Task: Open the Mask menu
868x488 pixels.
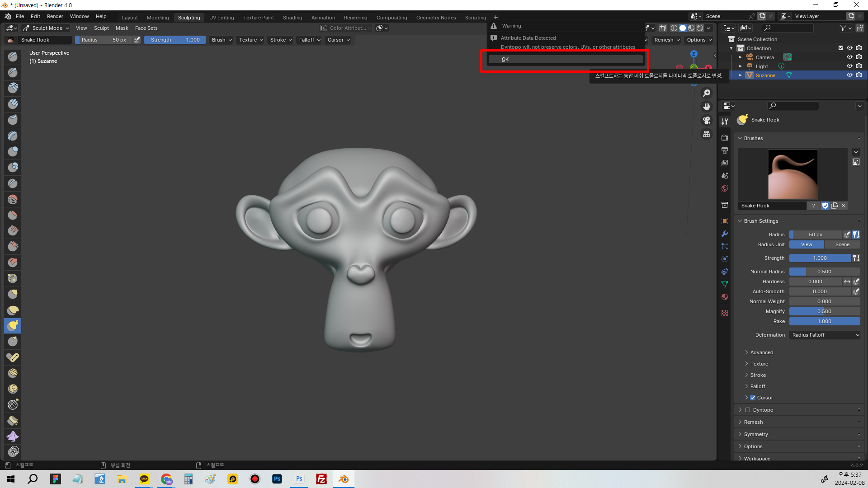Action: [122, 28]
